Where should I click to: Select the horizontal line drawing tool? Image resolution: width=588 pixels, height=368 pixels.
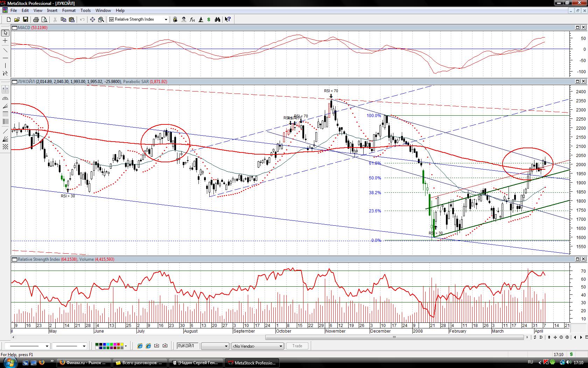[x=5, y=57]
